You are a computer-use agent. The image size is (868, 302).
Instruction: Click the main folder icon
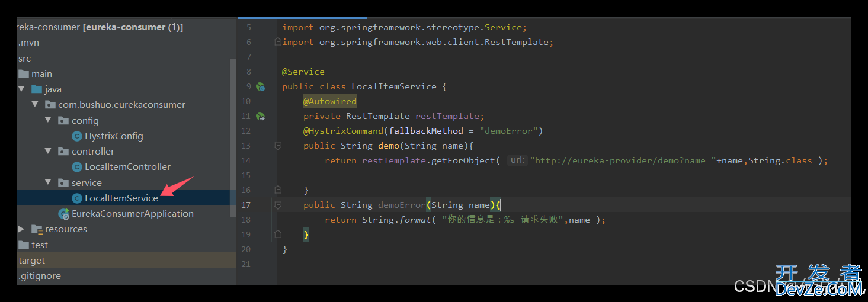24,74
